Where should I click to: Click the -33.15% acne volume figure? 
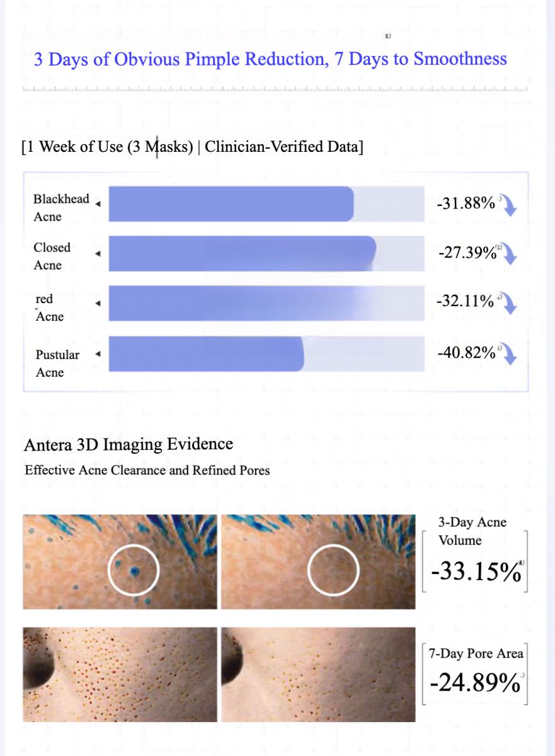tap(476, 572)
